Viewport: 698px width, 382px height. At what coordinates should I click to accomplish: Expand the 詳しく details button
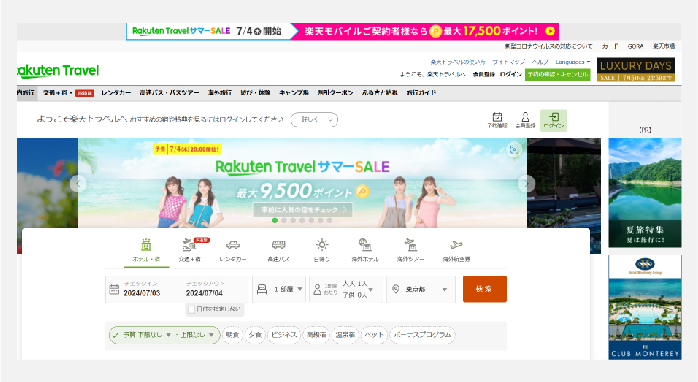coord(314,119)
